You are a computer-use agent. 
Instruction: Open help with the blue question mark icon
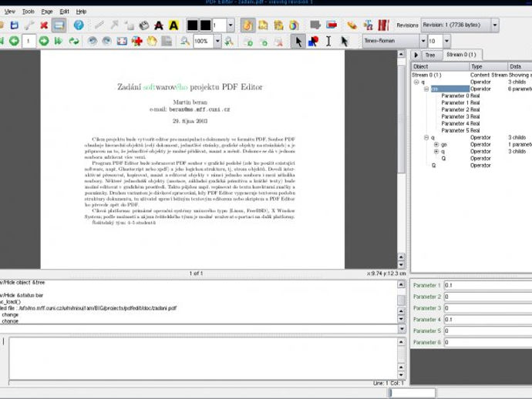click(79, 25)
